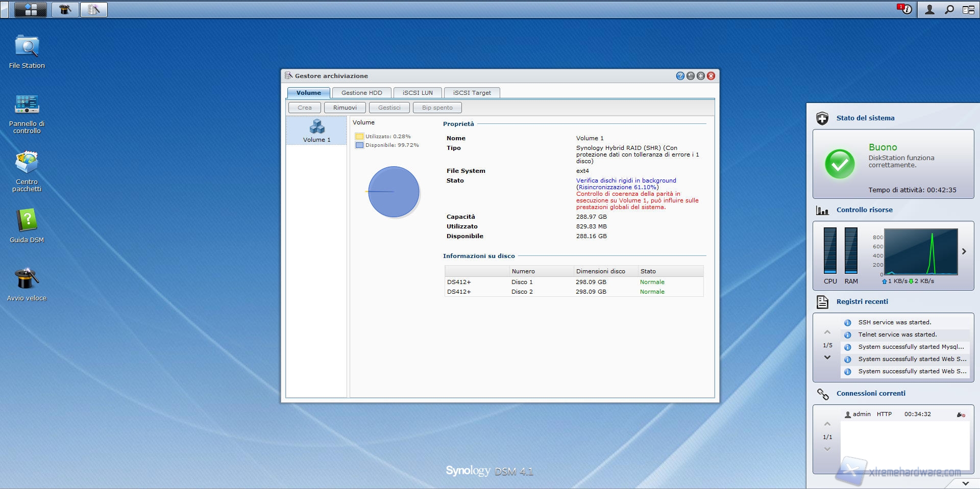Click the help button in Gestore archiviazione
This screenshot has width=980, height=489.
click(x=680, y=76)
